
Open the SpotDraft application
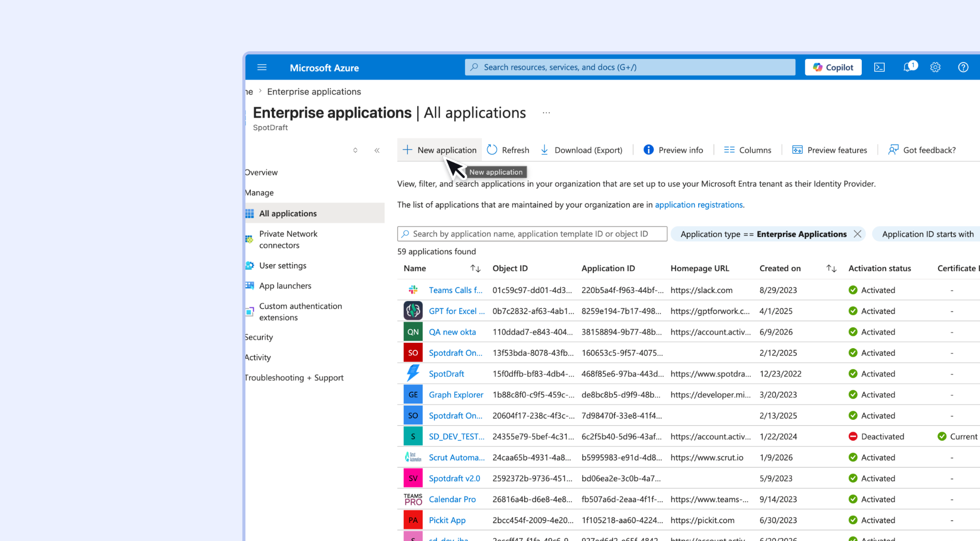(446, 374)
